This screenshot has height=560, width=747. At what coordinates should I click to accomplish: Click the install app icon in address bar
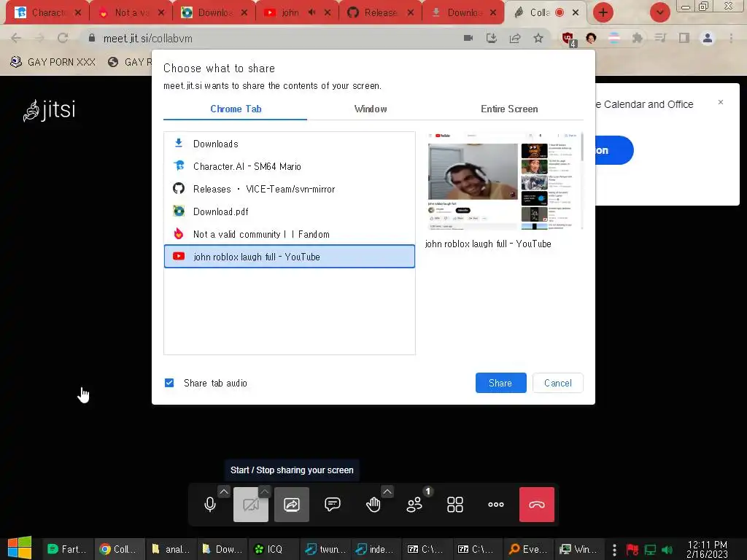click(x=492, y=38)
